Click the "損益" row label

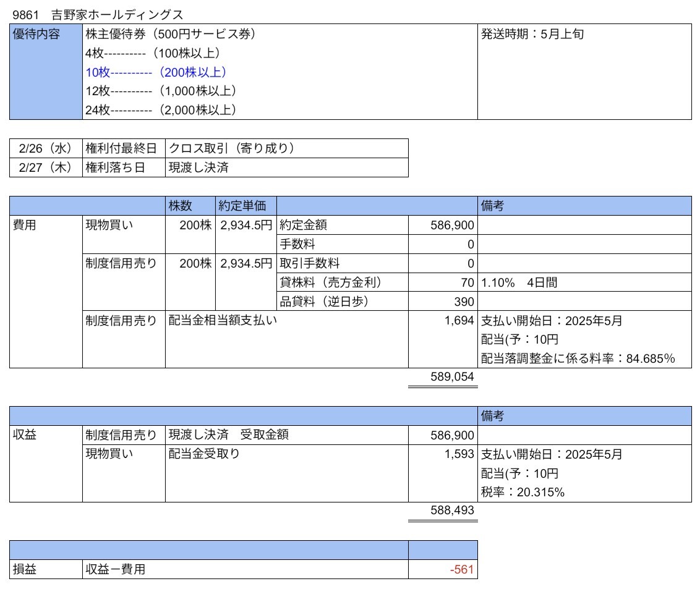point(25,569)
